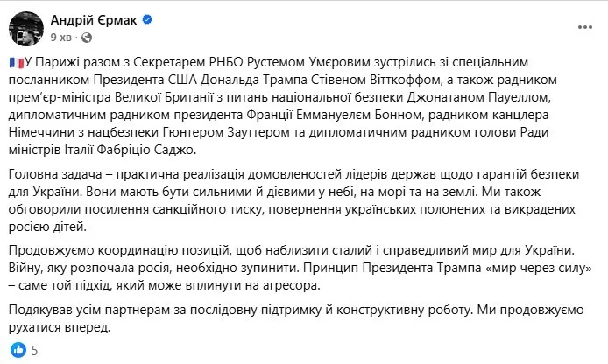This screenshot has height=364, width=608.
Task: Open the Андрій Єрмак profile name link
Action: click(x=94, y=20)
